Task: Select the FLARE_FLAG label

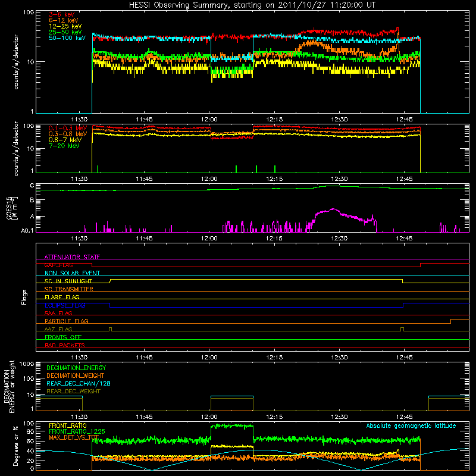Action: [x=62, y=297]
